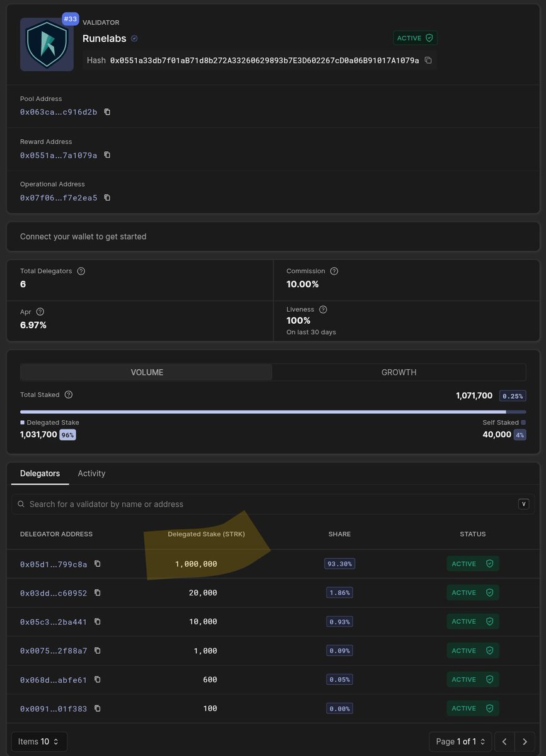Click the search magnifier icon

click(x=21, y=504)
